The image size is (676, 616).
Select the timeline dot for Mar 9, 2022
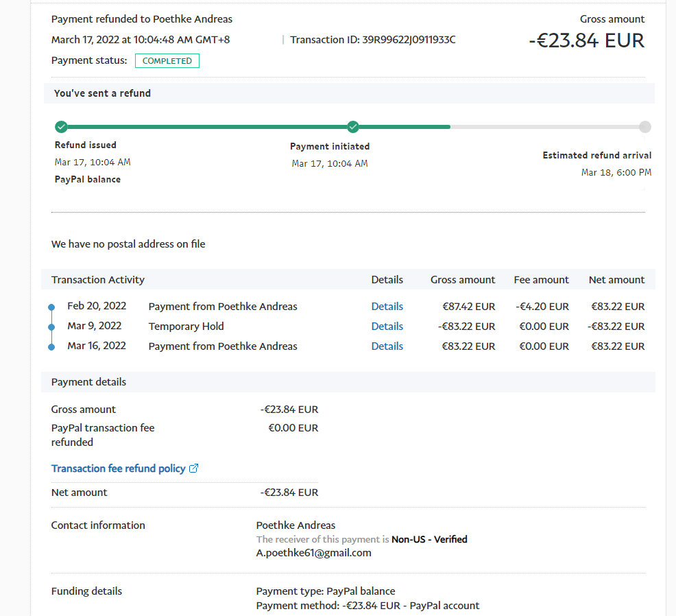[51, 327]
